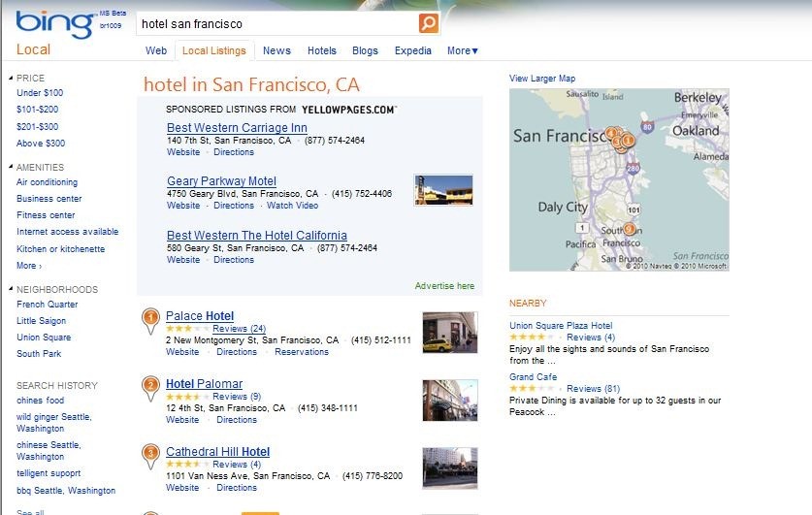This screenshot has width=812, height=515.
Task: Filter by Under $100 price
Action: [x=40, y=93]
